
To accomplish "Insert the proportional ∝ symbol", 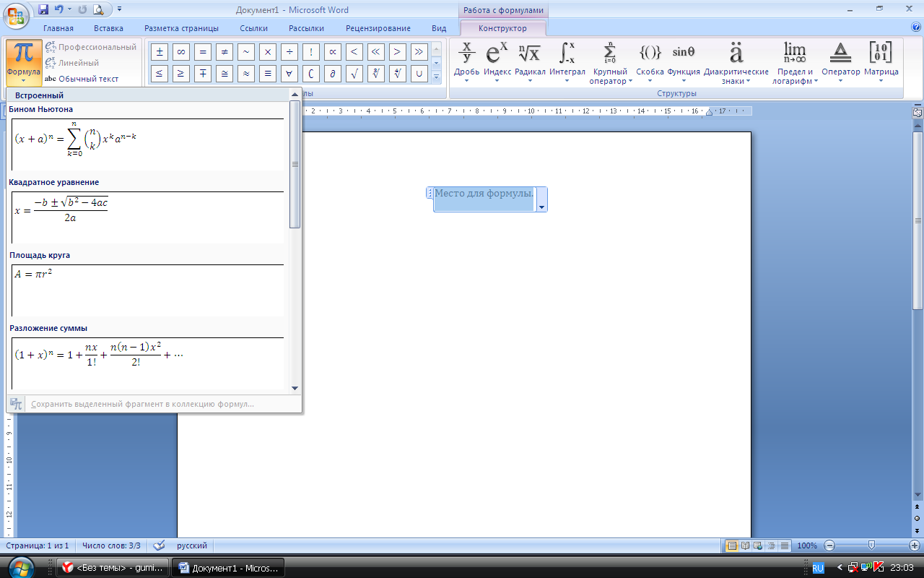I will 332,52.
